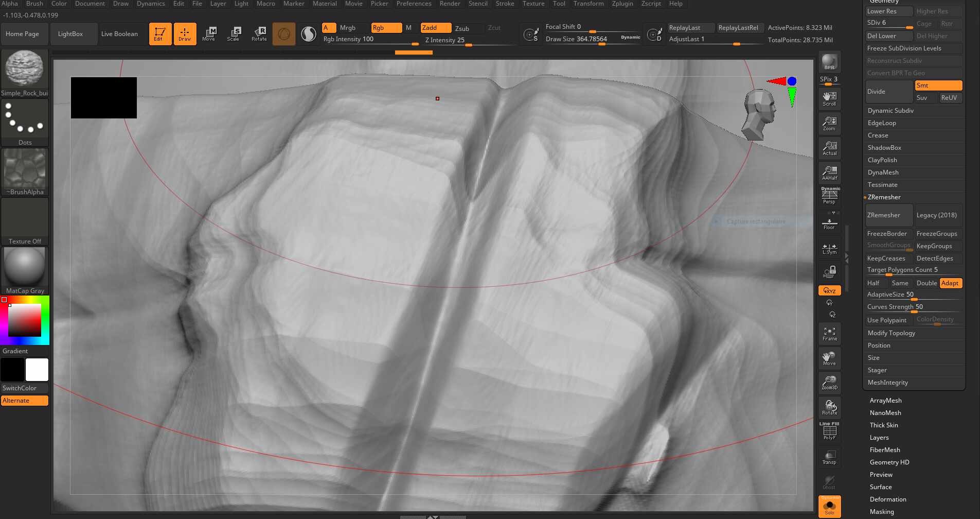
Task: Expand the DynaMesh section
Action: point(883,172)
